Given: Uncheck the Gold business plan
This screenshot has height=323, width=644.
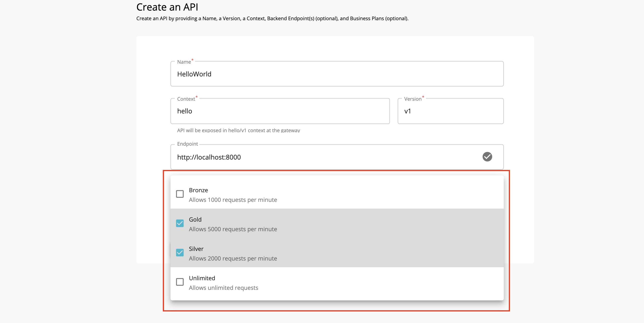Looking at the screenshot, I should click(x=180, y=223).
